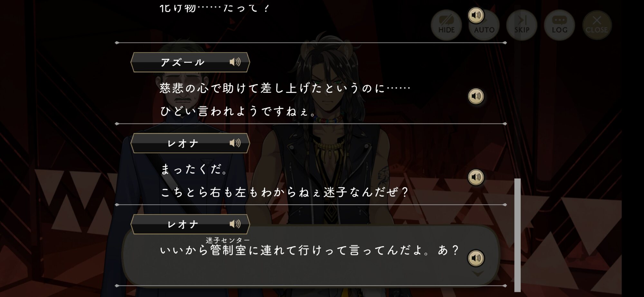Click speaker icon in second レオナ name plate
The width and height of the screenshot is (644, 297).
(235, 224)
